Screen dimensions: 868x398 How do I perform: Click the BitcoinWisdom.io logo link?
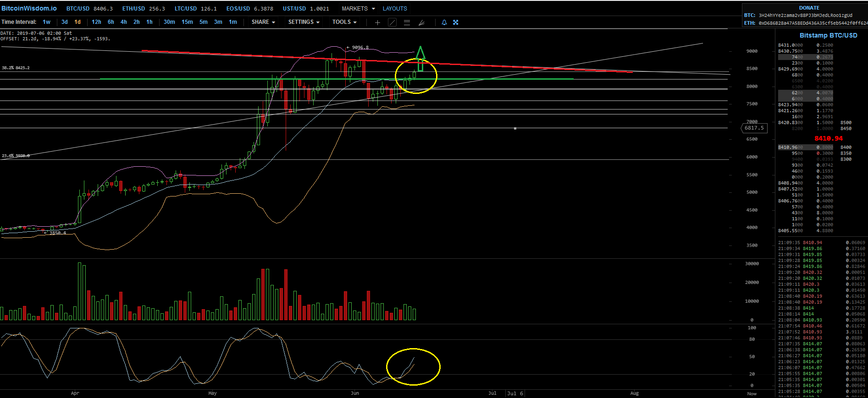(x=29, y=8)
